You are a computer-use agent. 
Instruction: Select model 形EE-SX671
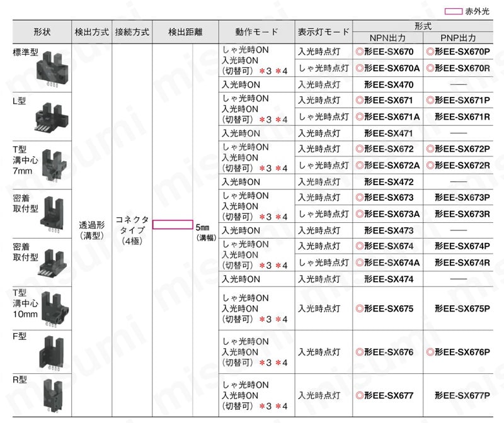click(388, 100)
